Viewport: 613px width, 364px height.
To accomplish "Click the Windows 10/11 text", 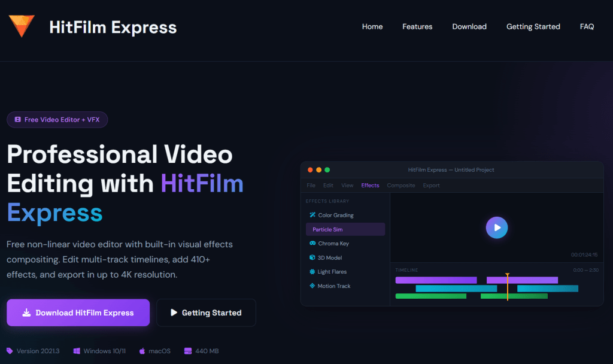I will 104,351.
